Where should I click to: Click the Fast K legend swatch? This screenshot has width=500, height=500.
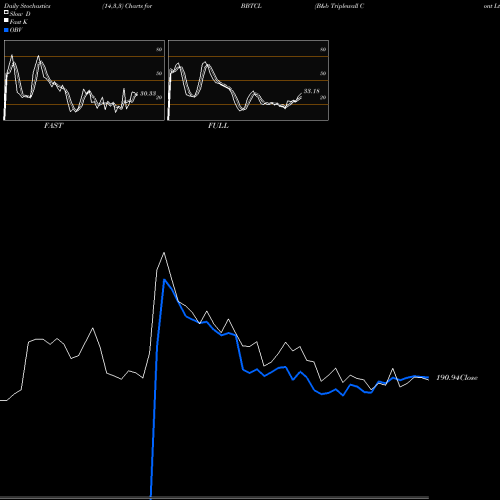6,21
